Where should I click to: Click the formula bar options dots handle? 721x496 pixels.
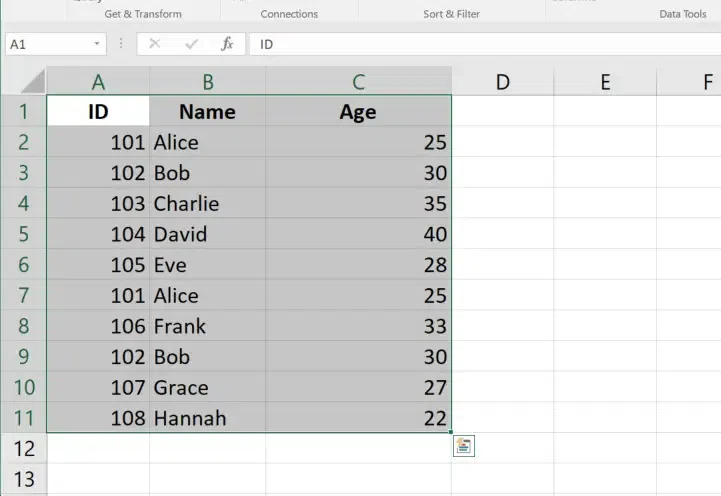[121, 44]
